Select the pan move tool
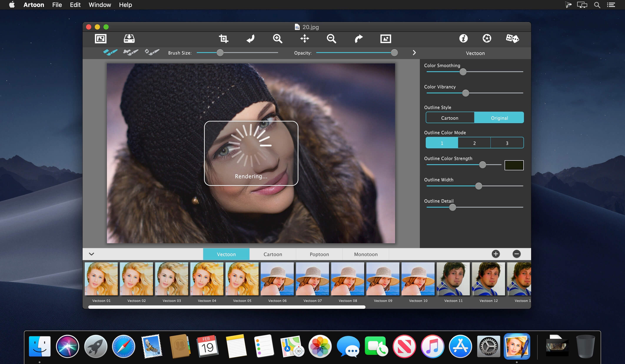 304,39
